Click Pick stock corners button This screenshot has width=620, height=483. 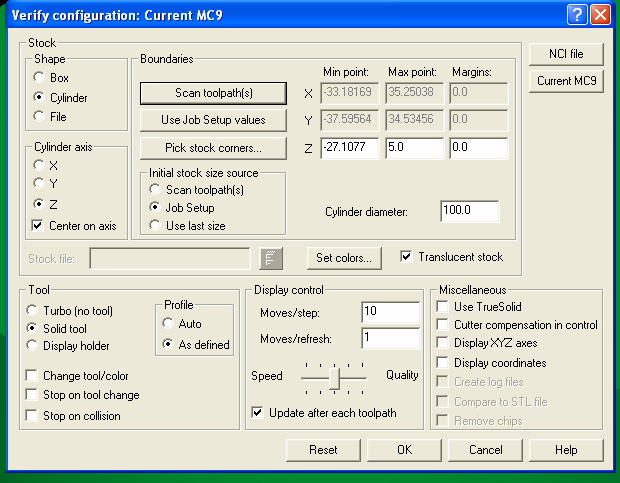click(x=214, y=148)
